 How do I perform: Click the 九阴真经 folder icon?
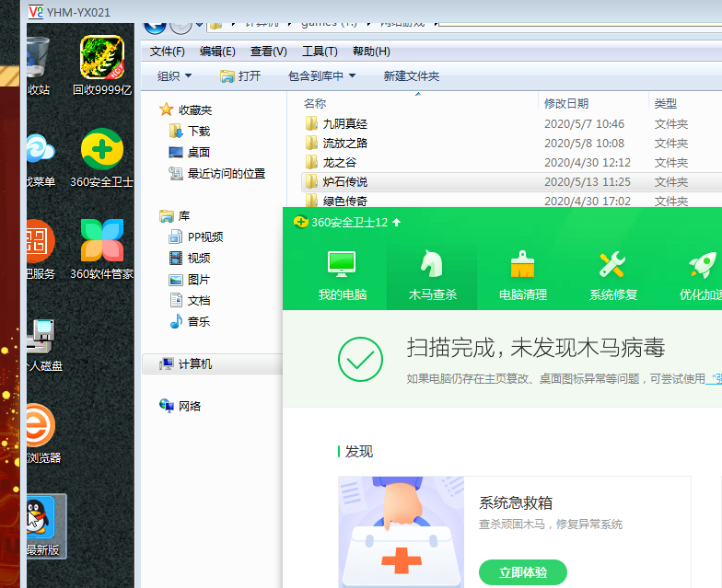click(x=311, y=123)
